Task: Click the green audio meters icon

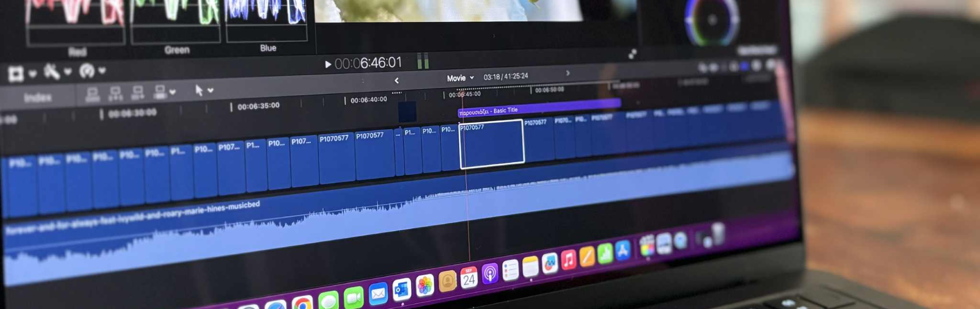Action: pyautogui.click(x=423, y=61)
